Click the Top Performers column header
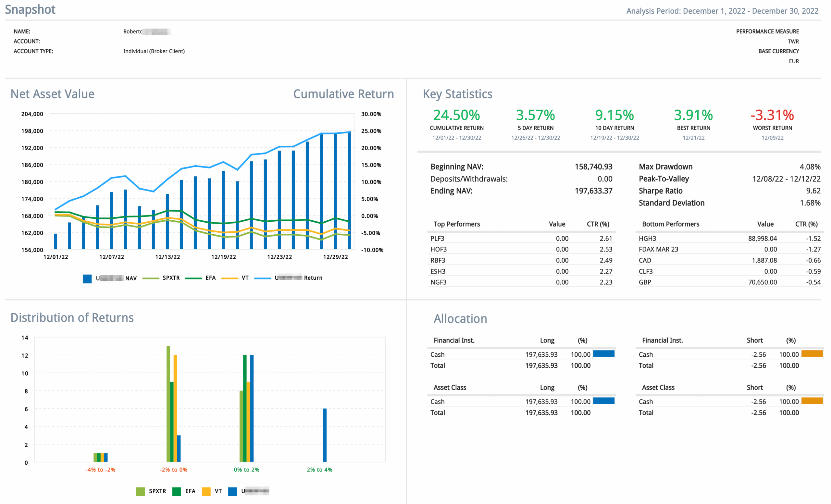This screenshot has height=504, width=831. tap(456, 224)
